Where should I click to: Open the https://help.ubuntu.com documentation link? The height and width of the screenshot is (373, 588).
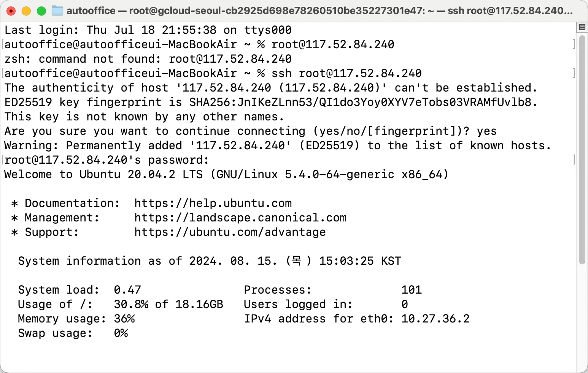[213, 203]
